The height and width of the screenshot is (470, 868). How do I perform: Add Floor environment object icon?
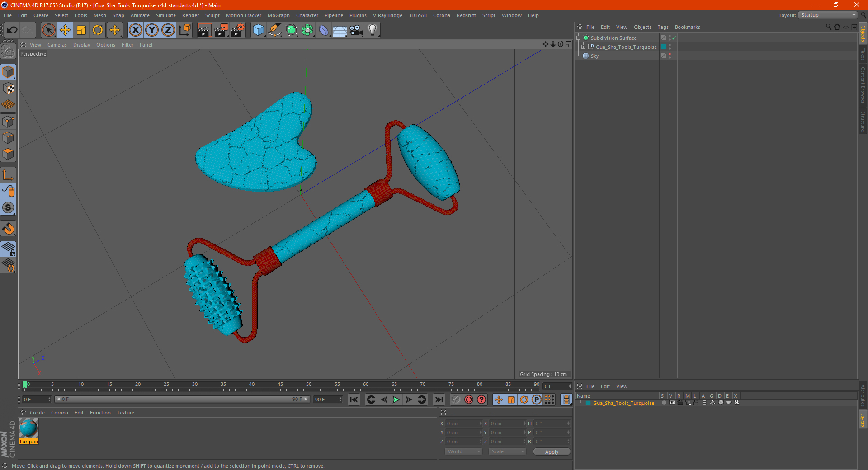coord(340,30)
